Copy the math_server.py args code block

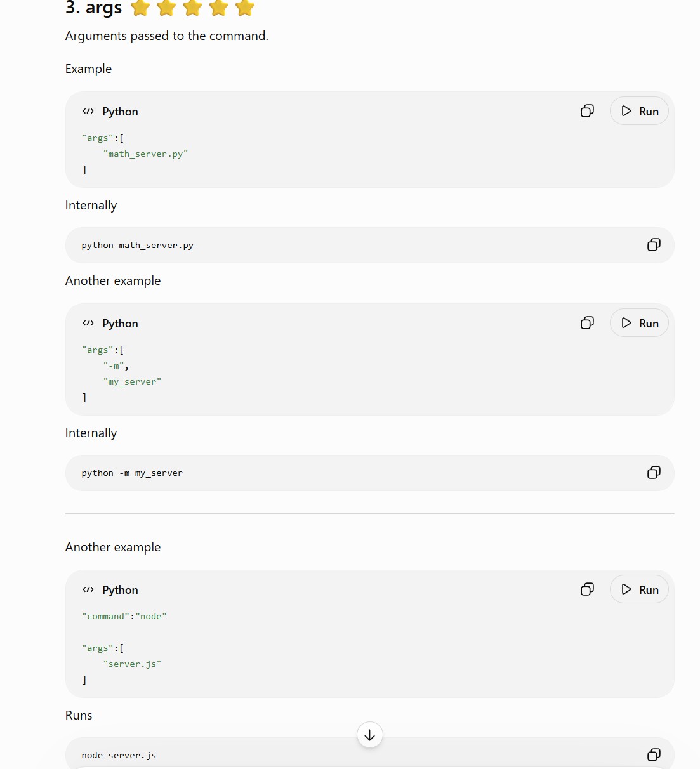coord(588,111)
